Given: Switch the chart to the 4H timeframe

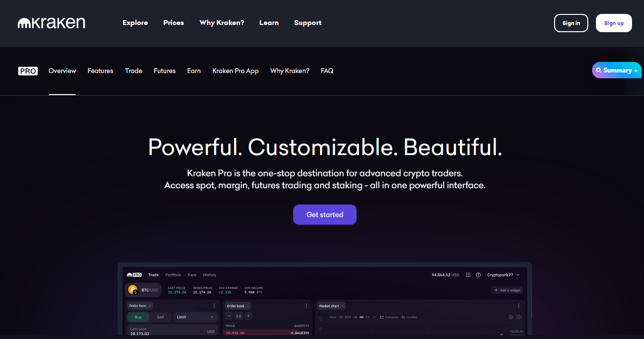Looking at the screenshot, I should coord(361,317).
